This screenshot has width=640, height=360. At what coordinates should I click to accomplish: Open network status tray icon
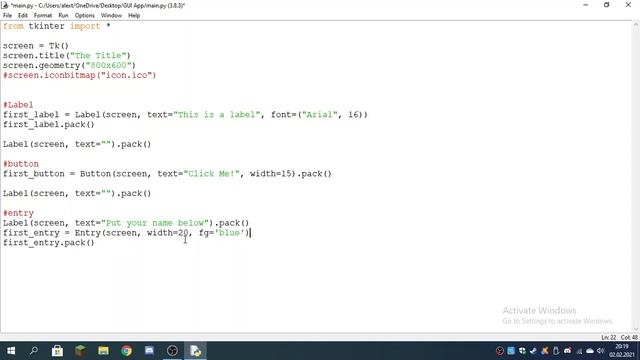pos(579,351)
